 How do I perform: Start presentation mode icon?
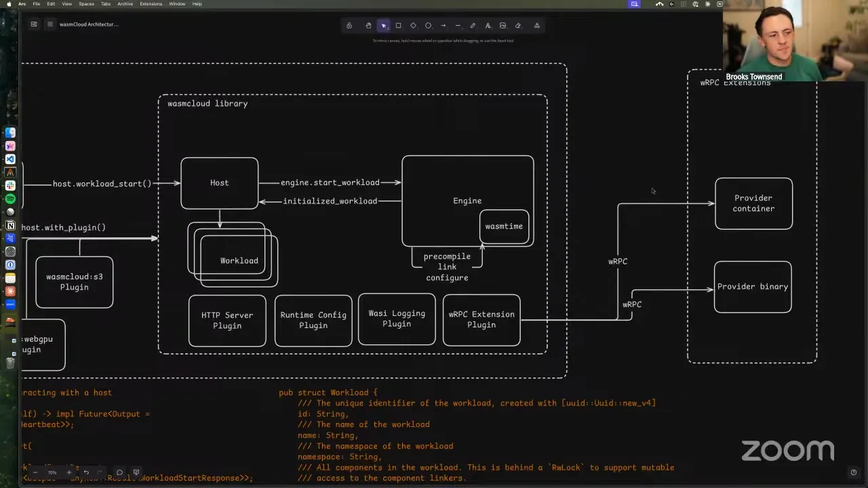(136, 472)
